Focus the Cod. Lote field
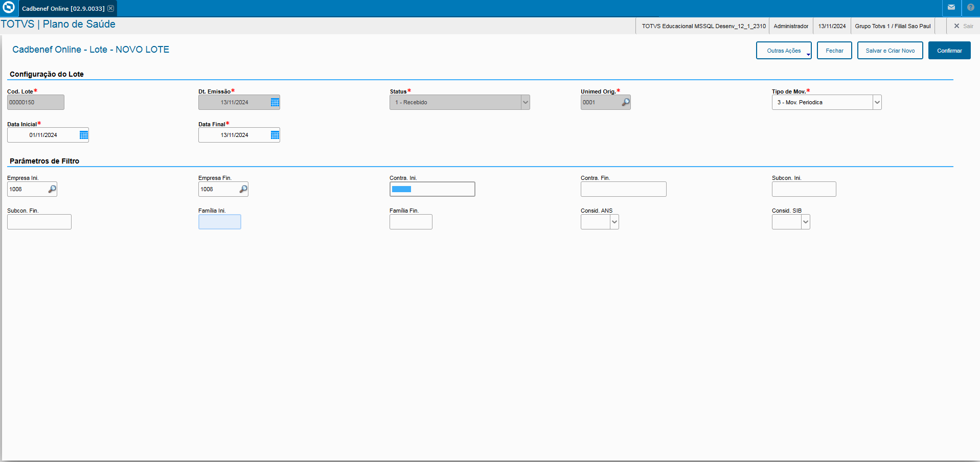Screen dimensions: 980x462 (x=36, y=102)
